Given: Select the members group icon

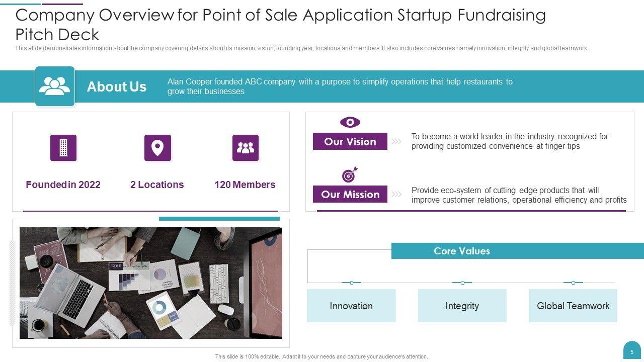Looking at the screenshot, I should coord(246,148).
